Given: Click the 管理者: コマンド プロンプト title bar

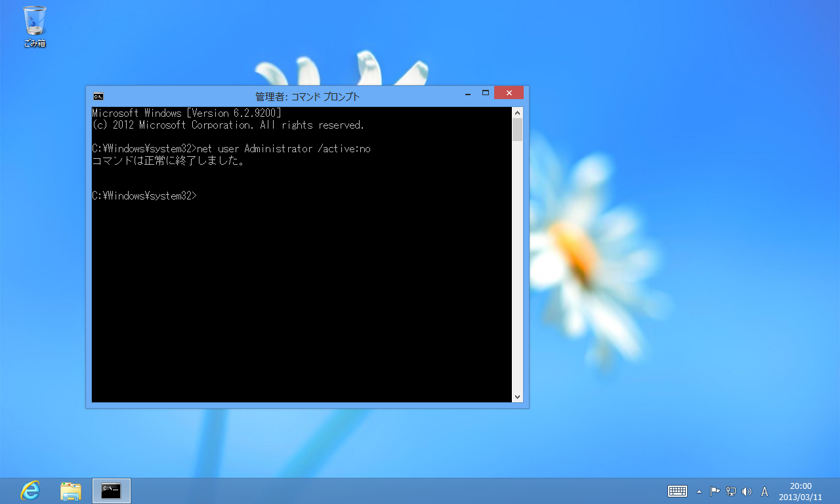Looking at the screenshot, I should click(x=307, y=96).
